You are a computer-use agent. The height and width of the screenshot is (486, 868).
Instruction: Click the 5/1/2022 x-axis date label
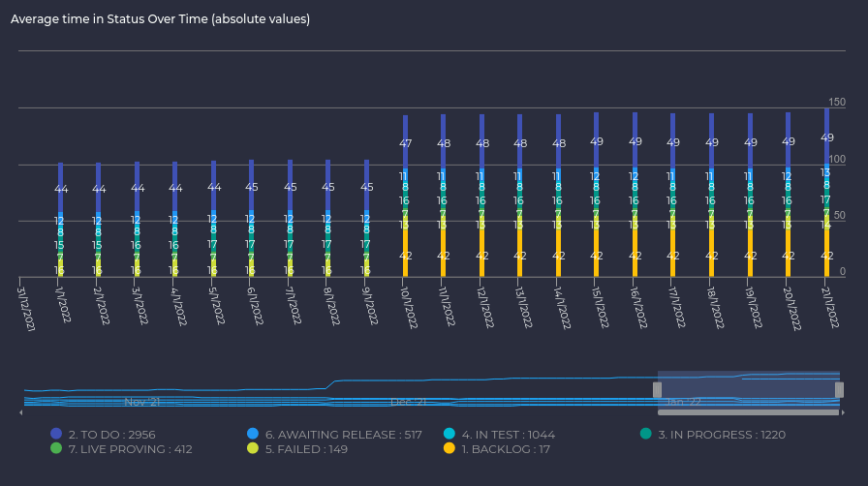216,306
